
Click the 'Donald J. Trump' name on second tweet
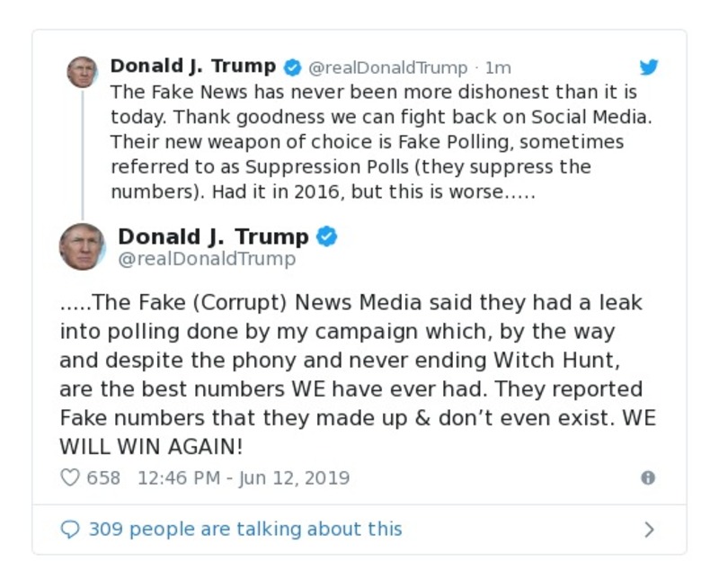click(x=216, y=236)
